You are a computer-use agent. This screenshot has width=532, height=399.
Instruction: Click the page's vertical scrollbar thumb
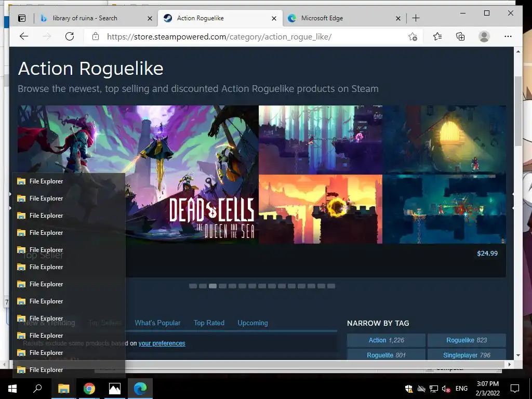point(518,111)
